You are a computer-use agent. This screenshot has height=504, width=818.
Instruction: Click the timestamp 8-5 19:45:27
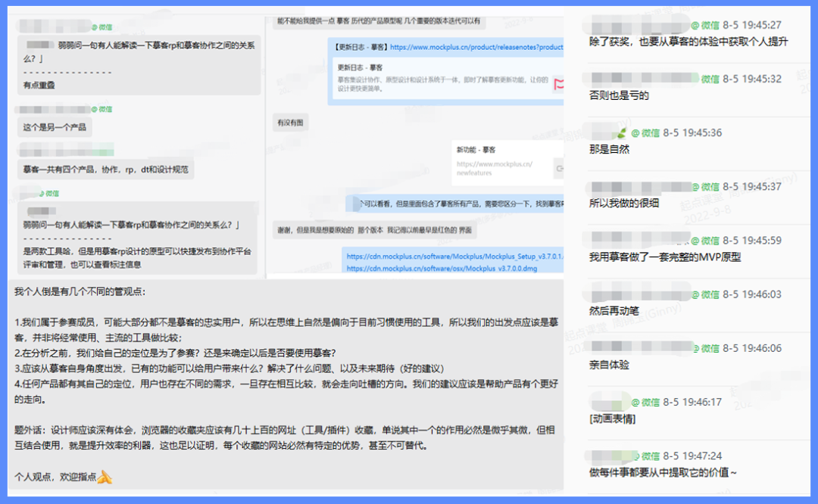tap(752, 25)
